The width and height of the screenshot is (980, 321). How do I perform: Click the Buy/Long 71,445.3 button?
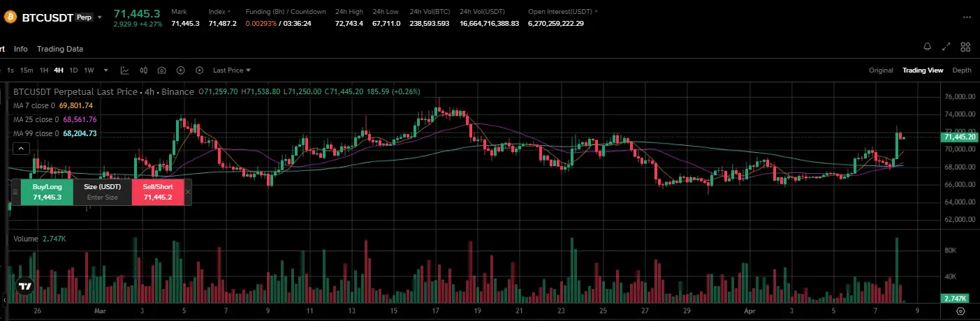(47, 192)
